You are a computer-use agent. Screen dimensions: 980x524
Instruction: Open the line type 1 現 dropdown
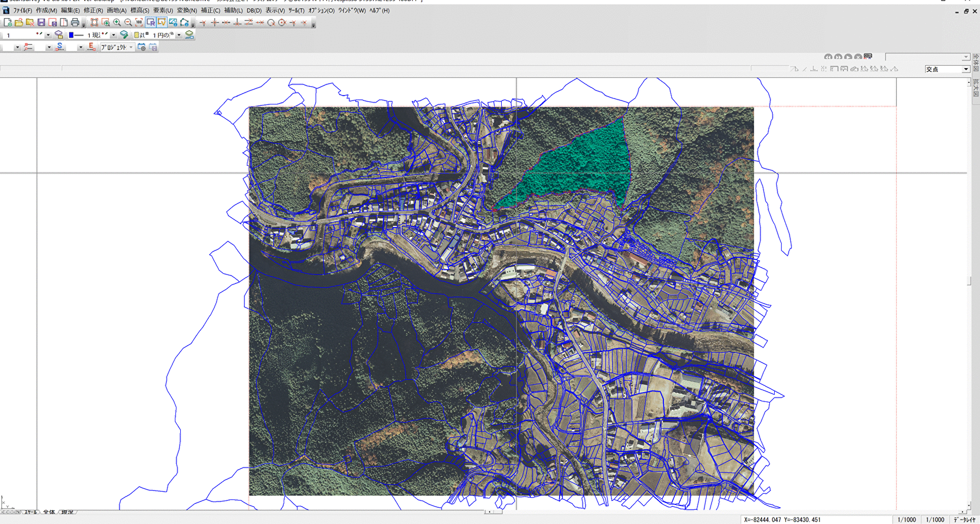click(x=114, y=35)
